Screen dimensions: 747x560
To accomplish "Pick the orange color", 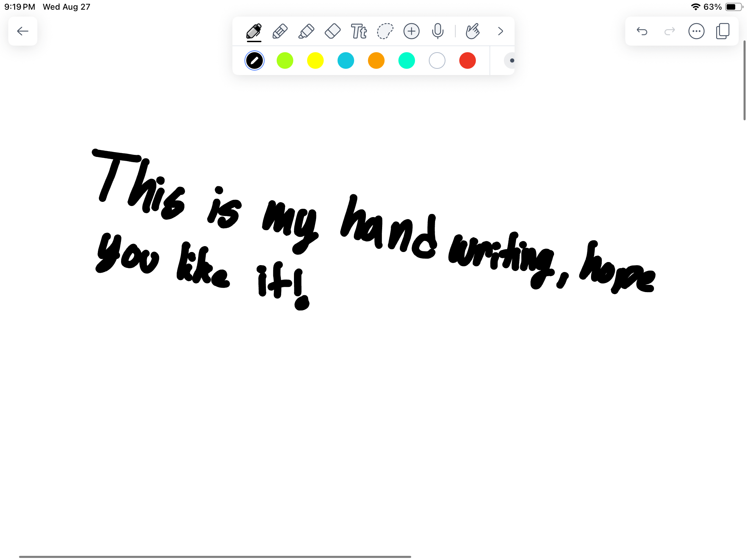I will click(376, 61).
